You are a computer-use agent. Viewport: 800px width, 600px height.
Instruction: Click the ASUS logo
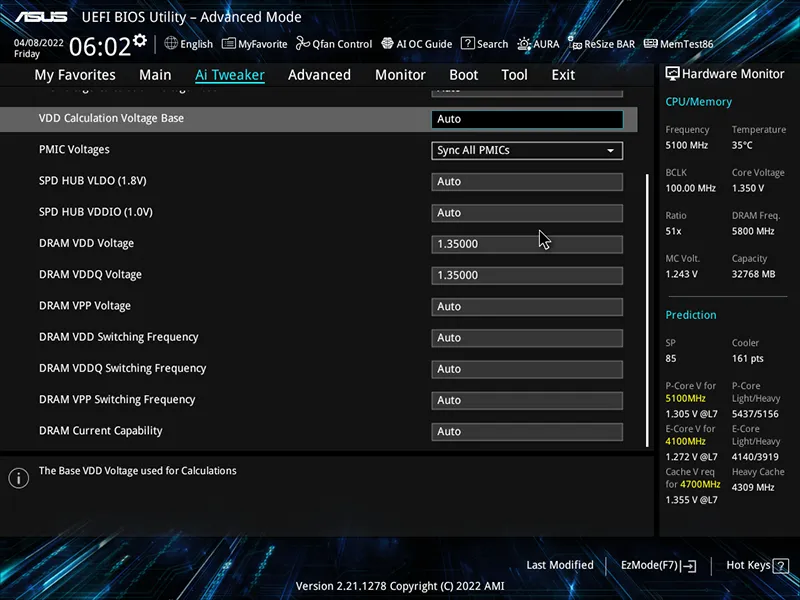pos(41,17)
